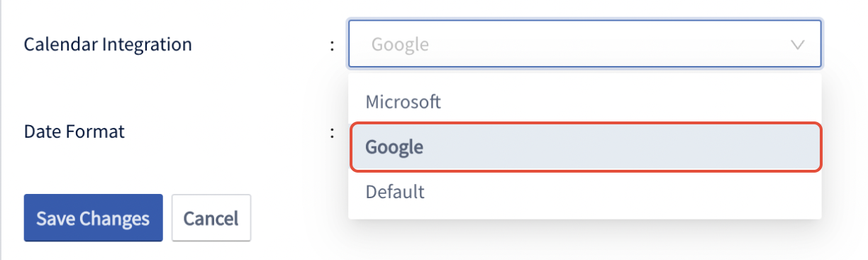Click the Date Format label
The image size is (868, 260).
click(74, 131)
